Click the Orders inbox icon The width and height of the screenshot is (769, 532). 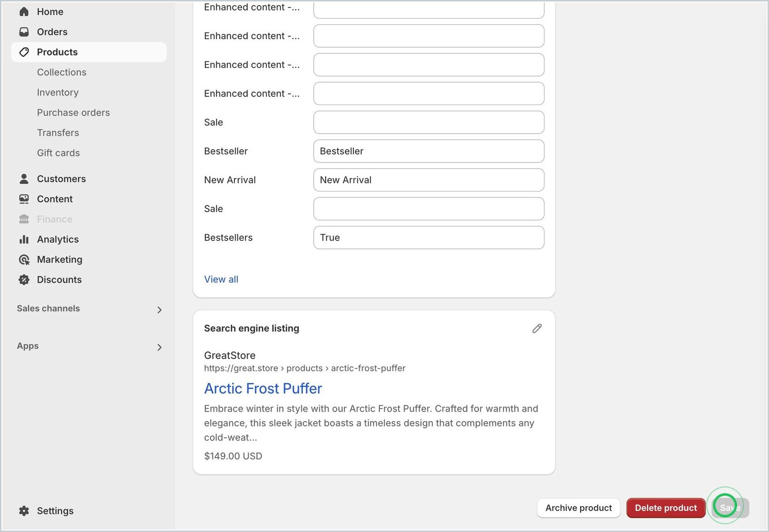click(x=24, y=32)
